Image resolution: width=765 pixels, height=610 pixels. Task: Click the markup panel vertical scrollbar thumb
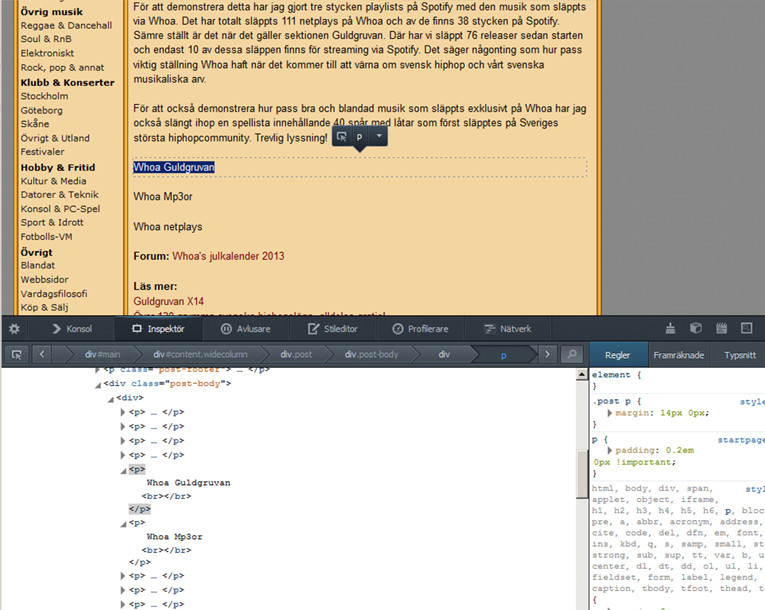582,473
